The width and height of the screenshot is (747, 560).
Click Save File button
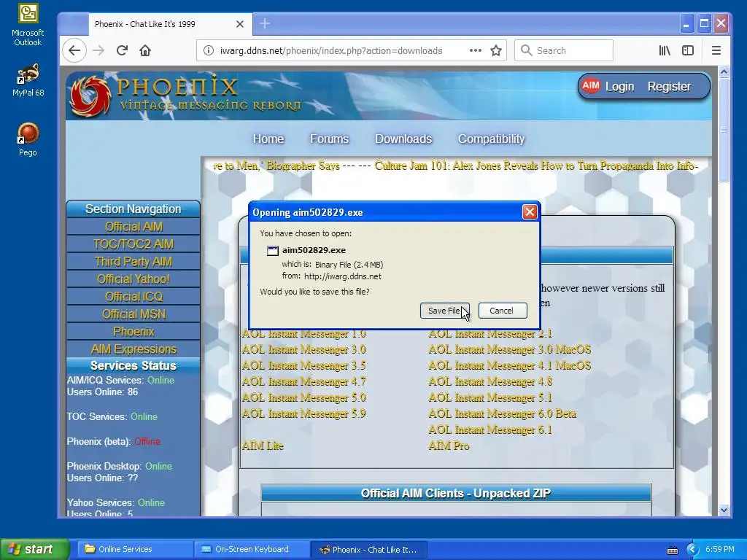point(444,311)
